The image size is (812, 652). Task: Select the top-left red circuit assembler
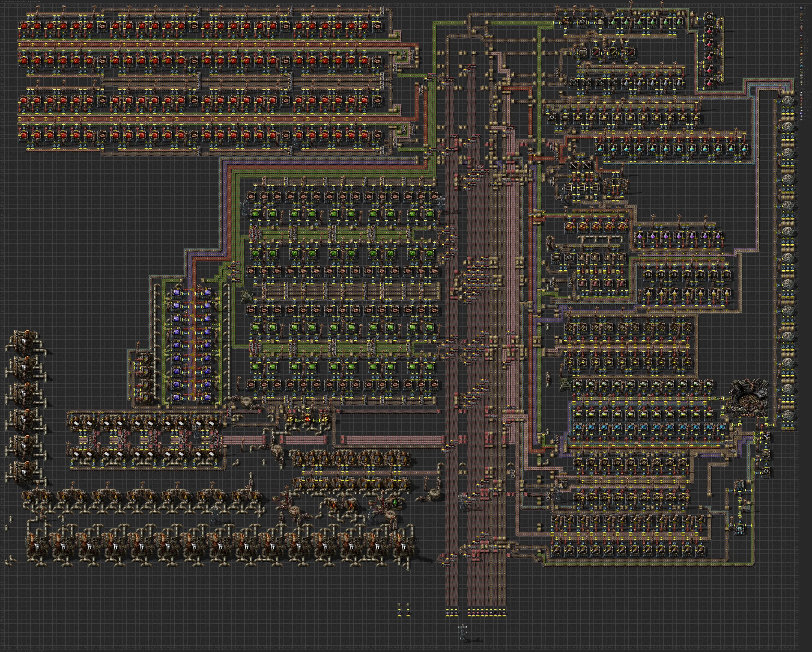(24, 27)
